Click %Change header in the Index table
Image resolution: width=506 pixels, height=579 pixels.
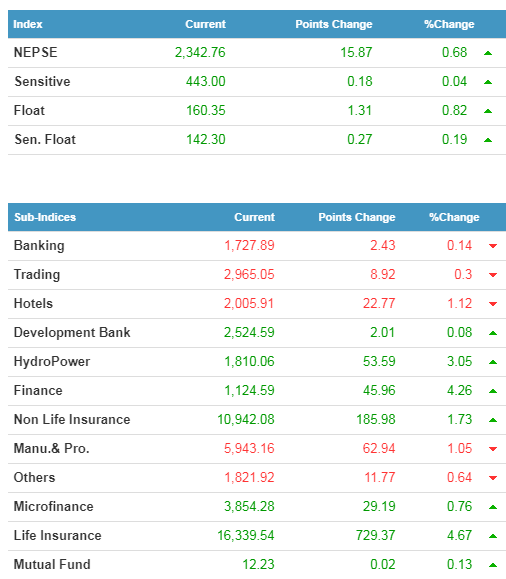click(x=449, y=24)
